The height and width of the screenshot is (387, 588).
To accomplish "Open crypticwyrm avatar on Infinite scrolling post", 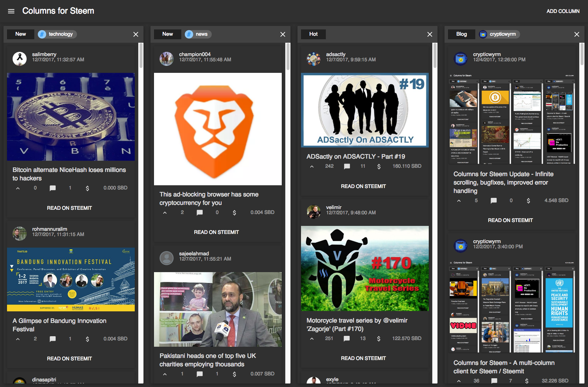I will (x=461, y=58).
